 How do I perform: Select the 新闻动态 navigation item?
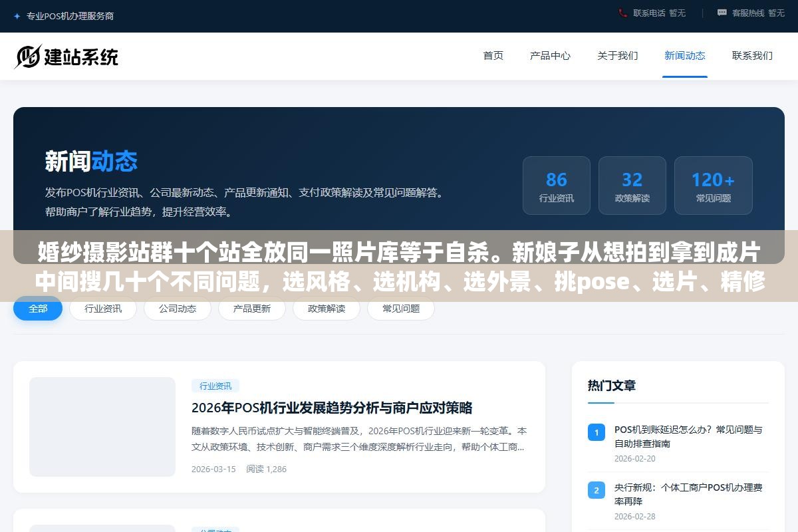tap(685, 56)
